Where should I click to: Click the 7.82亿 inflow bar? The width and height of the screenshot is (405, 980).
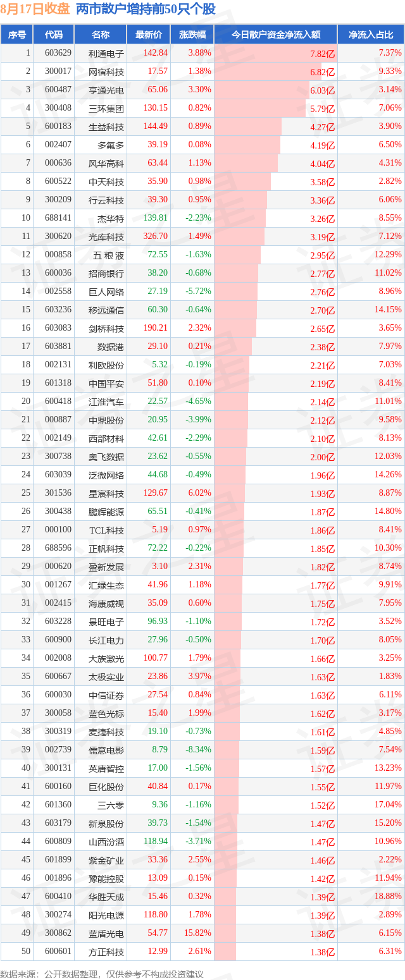pyautogui.click(x=275, y=54)
